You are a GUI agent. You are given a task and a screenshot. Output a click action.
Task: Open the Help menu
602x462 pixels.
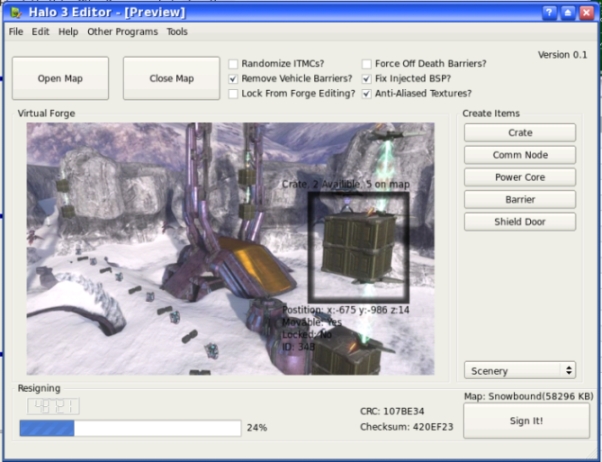pyautogui.click(x=68, y=31)
